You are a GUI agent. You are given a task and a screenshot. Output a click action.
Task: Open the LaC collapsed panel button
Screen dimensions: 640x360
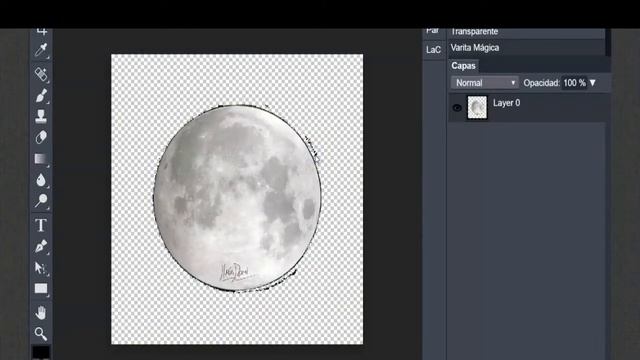coord(433,50)
